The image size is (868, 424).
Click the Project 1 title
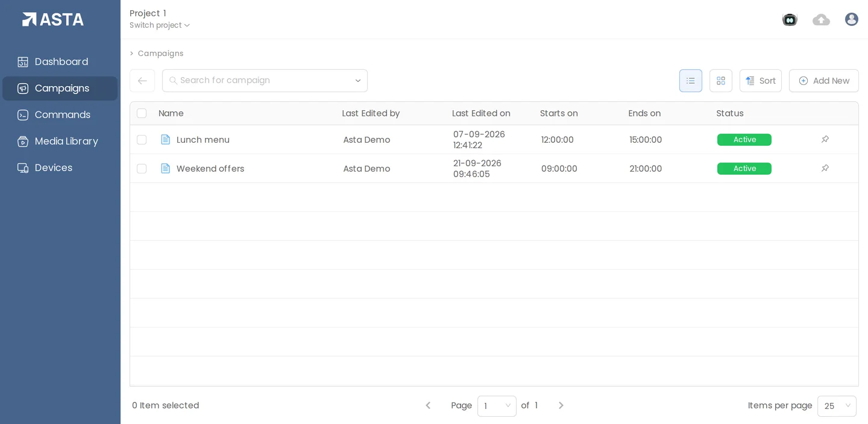pyautogui.click(x=148, y=13)
